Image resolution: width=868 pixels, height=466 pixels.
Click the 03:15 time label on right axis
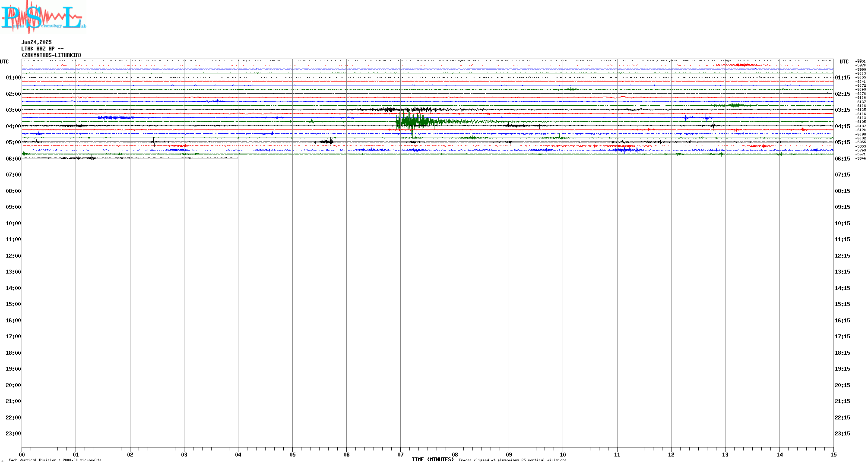point(843,110)
